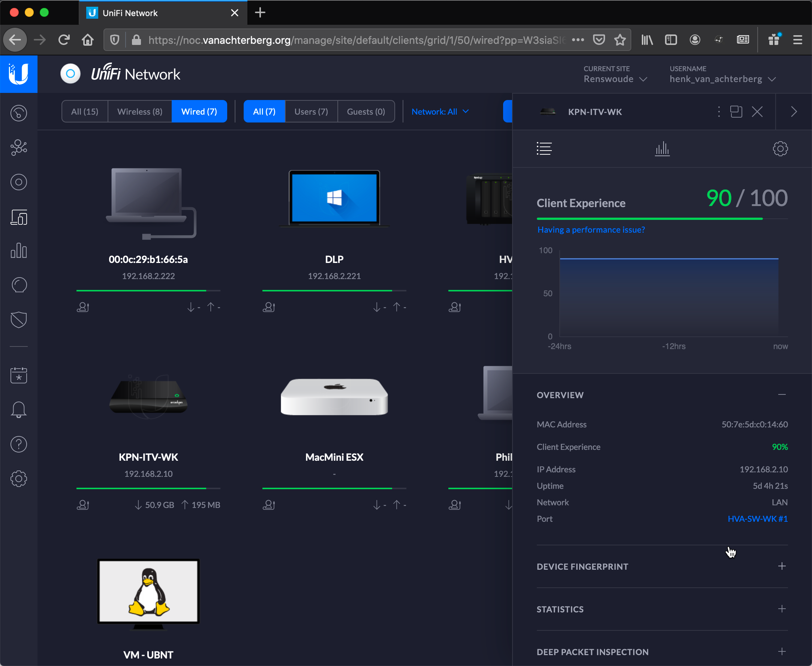
Task: Click 'Having a performance issue?' link
Action: (x=591, y=229)
